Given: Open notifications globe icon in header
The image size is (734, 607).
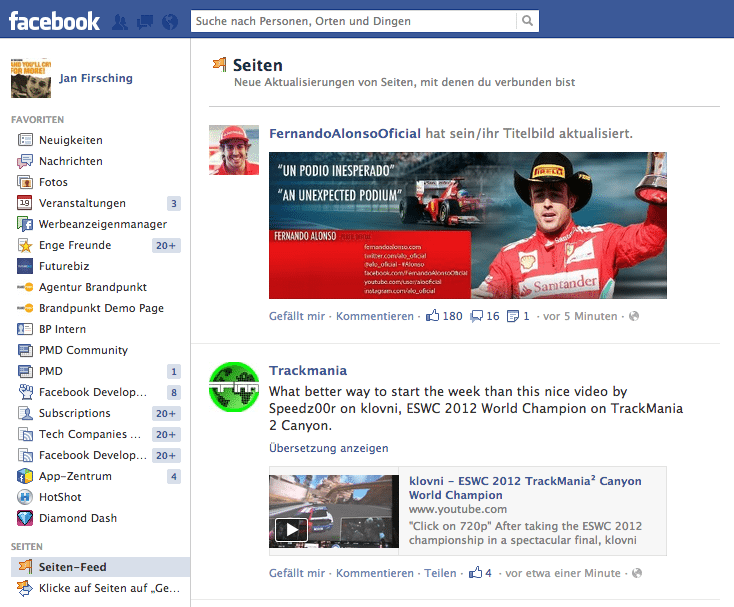Looking at the screenshot, I should coord(170,22).
